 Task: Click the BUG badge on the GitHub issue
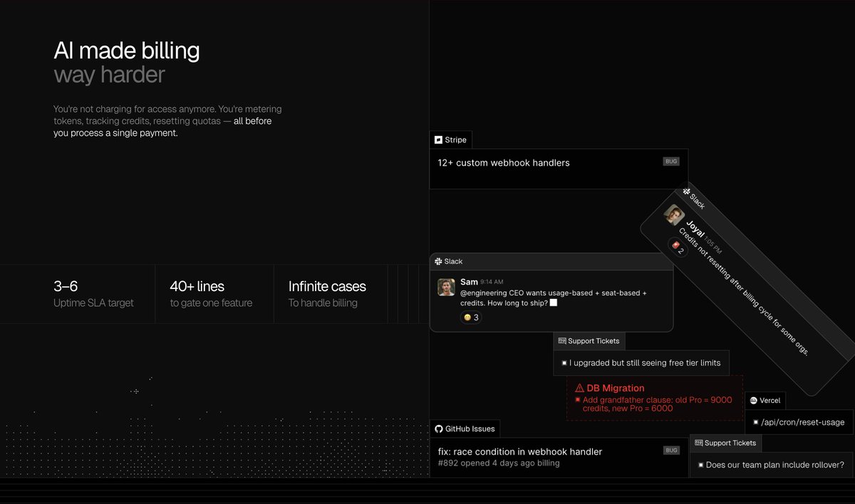point(671,451)
